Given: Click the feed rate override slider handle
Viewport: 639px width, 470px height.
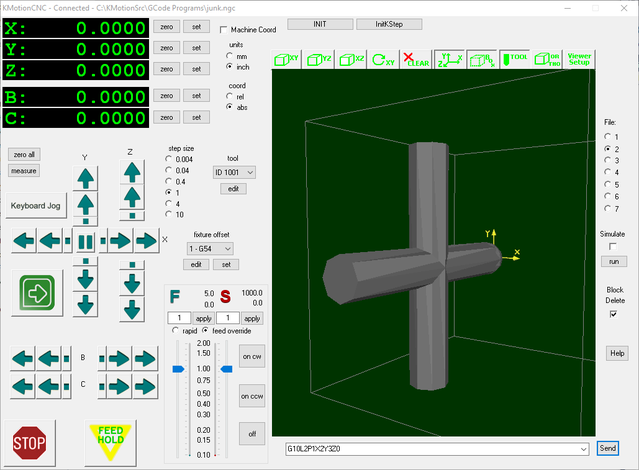Looking at the screenshot, I should coord(179,369).
